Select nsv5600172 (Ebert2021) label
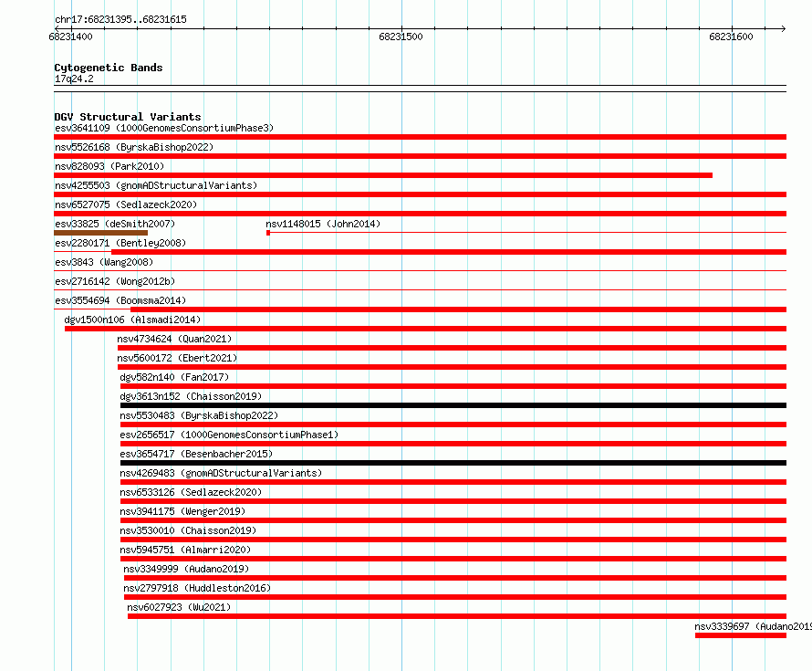 pos(177,358)
